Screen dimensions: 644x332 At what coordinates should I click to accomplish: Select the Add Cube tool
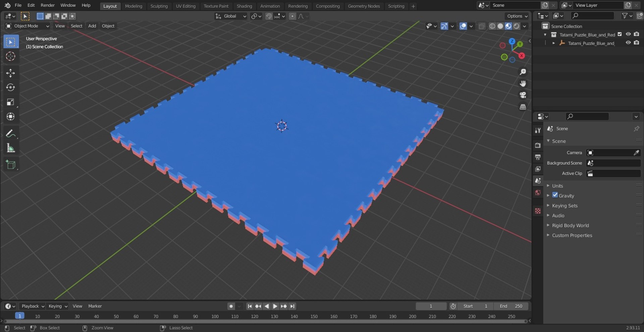[11, 164]
